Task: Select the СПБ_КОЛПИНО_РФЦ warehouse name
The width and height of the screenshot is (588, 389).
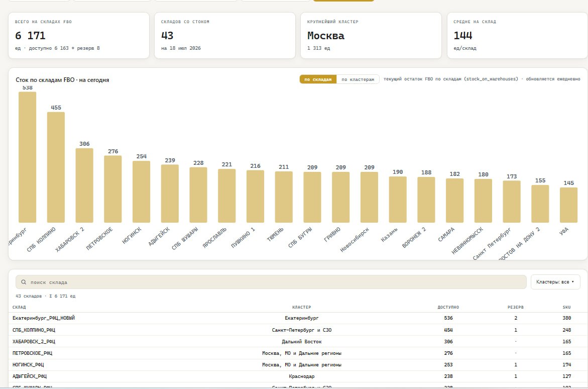Action: [x=34, y=330]
